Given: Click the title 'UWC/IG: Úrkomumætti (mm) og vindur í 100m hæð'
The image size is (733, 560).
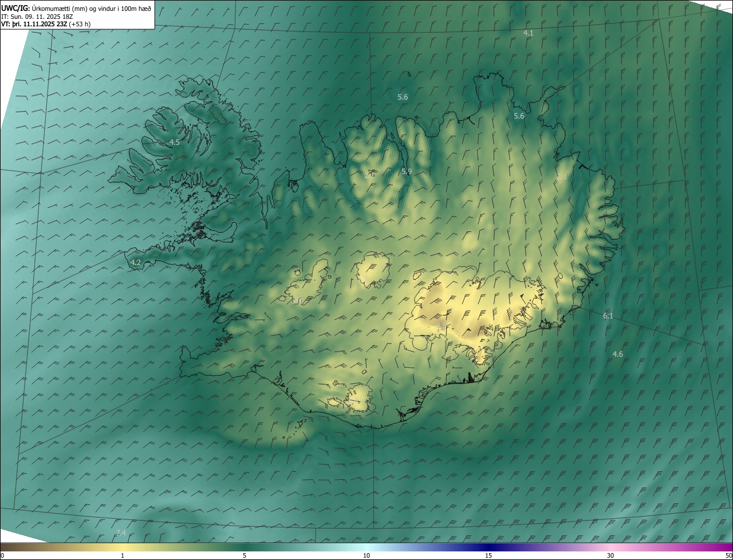Looking at the screenshot, I should click(76, 7).
